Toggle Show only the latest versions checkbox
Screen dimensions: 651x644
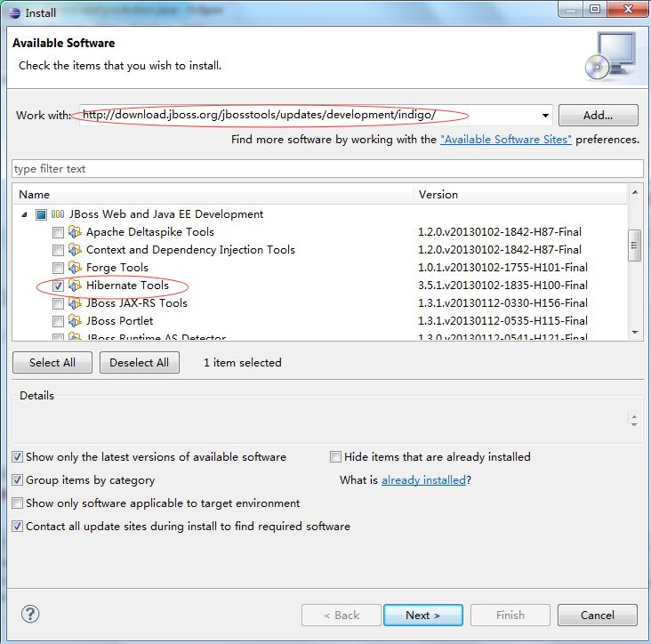(17, 457)
